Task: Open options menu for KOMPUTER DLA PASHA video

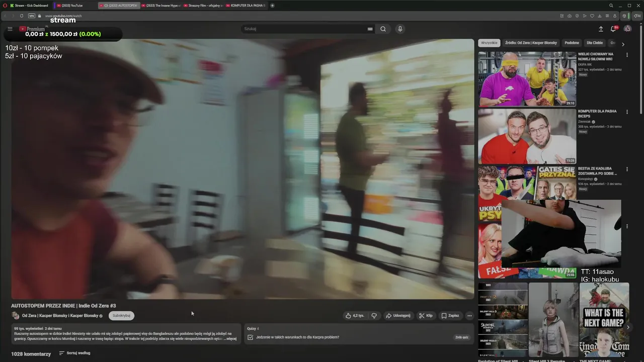Action: [627, 112]
